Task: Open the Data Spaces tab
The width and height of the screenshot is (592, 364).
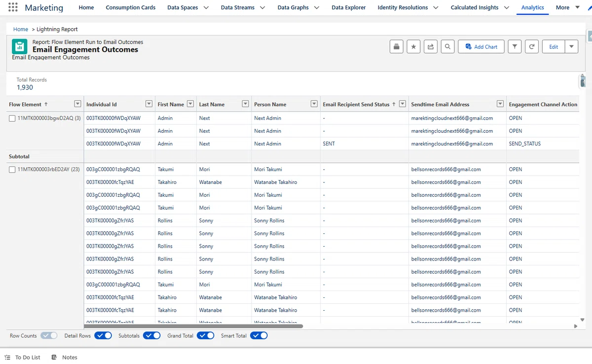Action: point(183,7)
